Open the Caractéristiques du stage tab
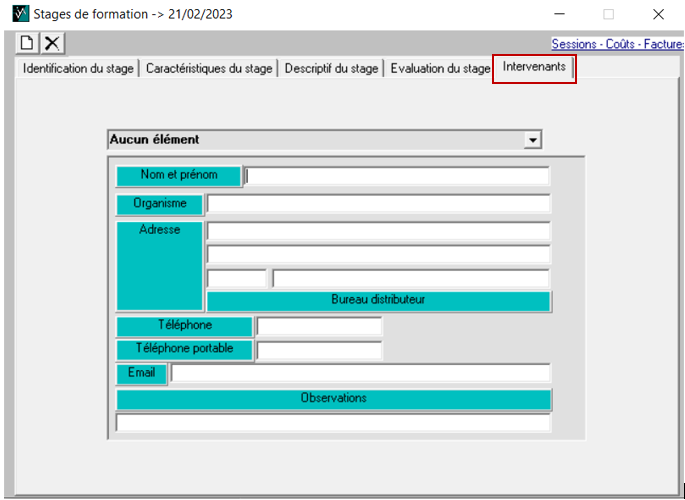 coord(208,69)
